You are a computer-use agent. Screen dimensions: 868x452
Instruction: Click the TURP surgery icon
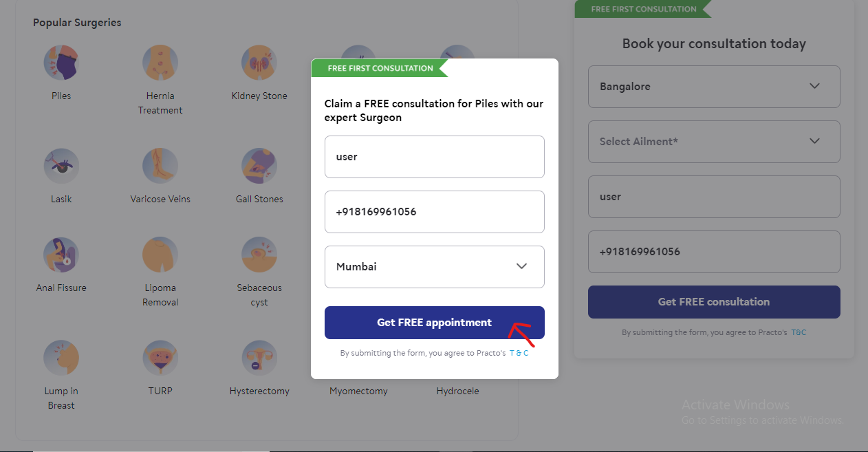click(160, 358)
